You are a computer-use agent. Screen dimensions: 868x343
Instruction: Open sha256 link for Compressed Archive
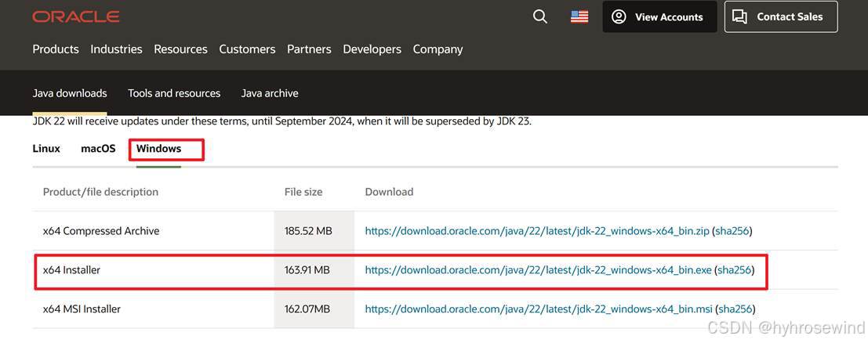point(732,231)
